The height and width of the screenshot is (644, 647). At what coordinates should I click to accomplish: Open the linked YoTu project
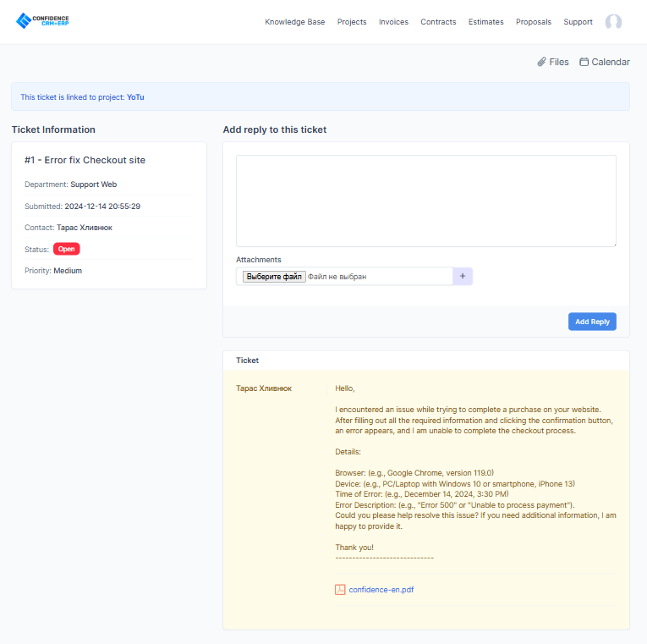click(135, 97)
